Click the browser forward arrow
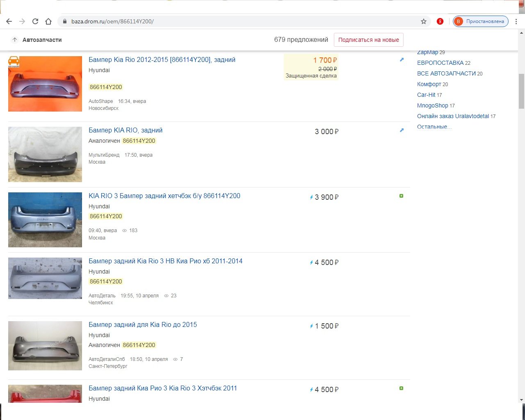 pyautogui.click(x=22, y=21)
